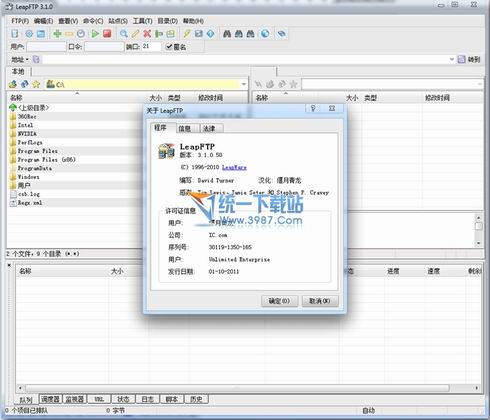This screenshot has width=490, height=420.
Task: Expand the address bar history dropdown arrow
Action: pyautogui.click(x=452, y=60)
